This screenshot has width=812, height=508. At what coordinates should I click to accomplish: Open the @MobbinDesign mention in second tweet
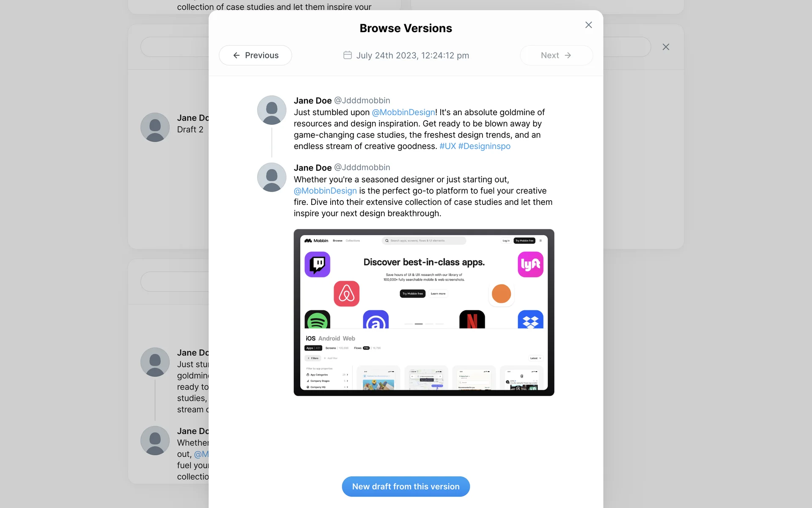pyautogui.click(x=325, y=191)
